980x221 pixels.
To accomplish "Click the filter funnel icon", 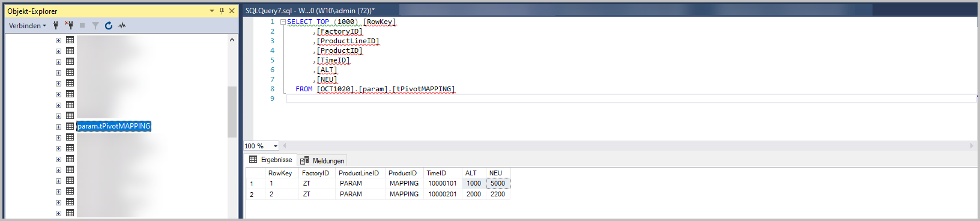I will click(x=95, y=25).
